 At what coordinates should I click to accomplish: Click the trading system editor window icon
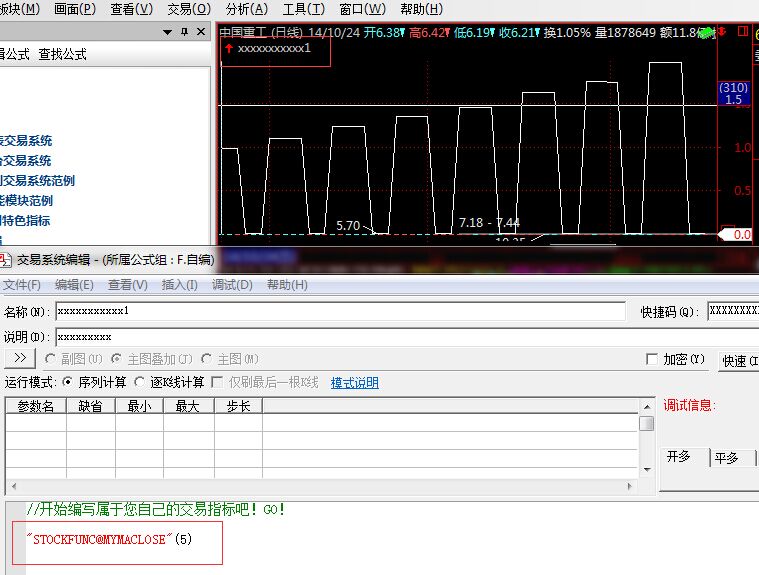pos(8,260)
